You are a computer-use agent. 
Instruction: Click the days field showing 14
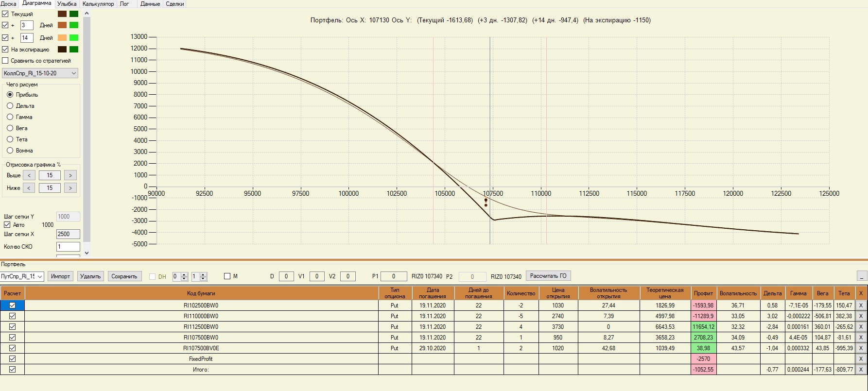(x=27, y=38)
